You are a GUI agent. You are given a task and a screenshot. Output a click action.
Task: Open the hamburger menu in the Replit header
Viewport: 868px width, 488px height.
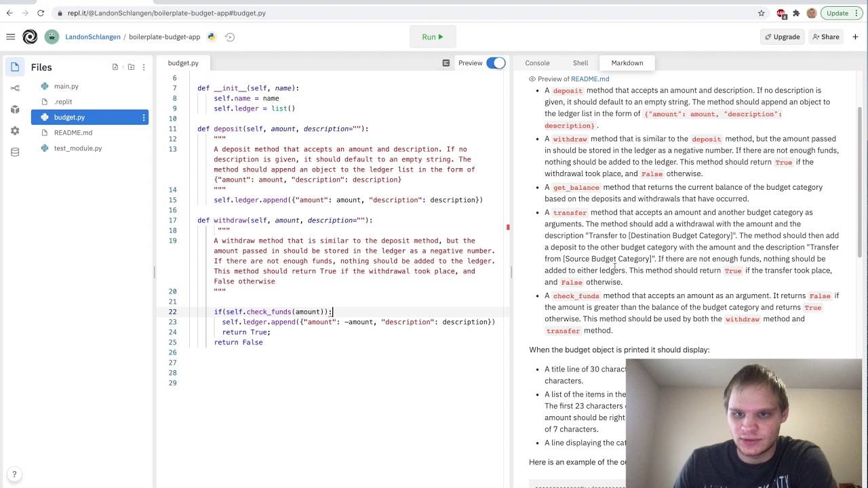(x=11, y=37)
